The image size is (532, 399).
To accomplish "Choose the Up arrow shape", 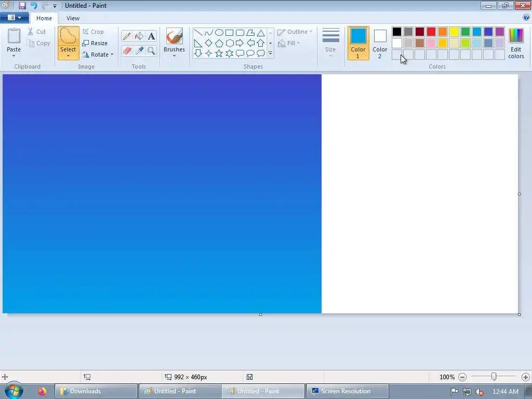I will pyautogui.click(x=261, y=43).
